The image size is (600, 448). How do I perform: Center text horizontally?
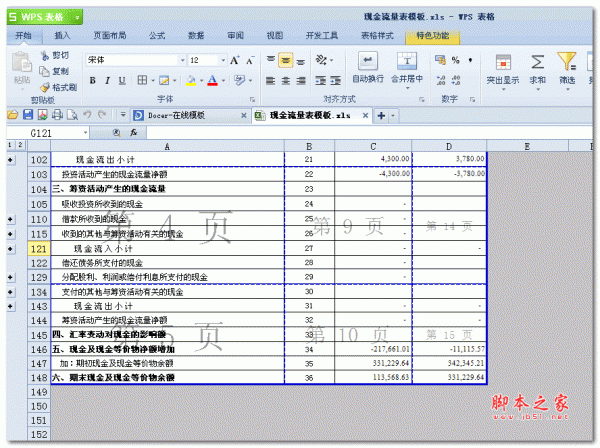point(285,81)
